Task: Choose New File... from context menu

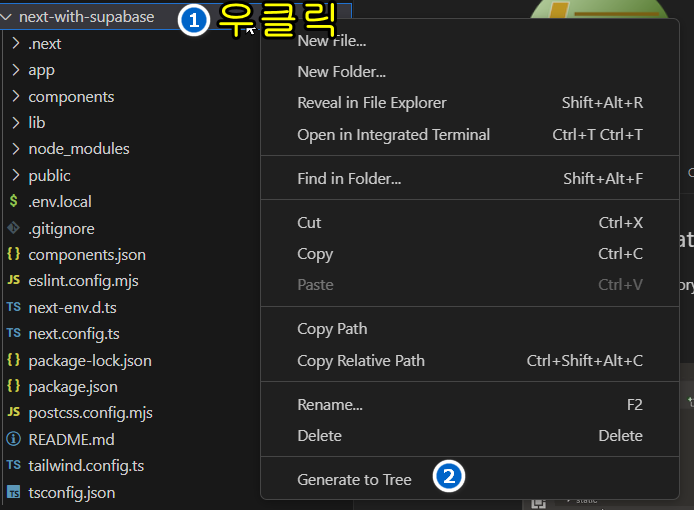Action: [x=331, y=41]
